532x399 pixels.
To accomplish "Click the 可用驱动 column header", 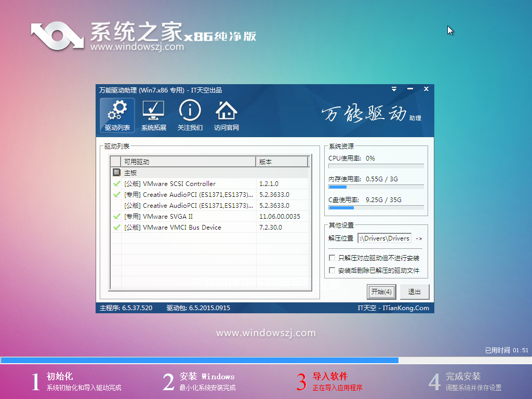I will coord(188,162).
